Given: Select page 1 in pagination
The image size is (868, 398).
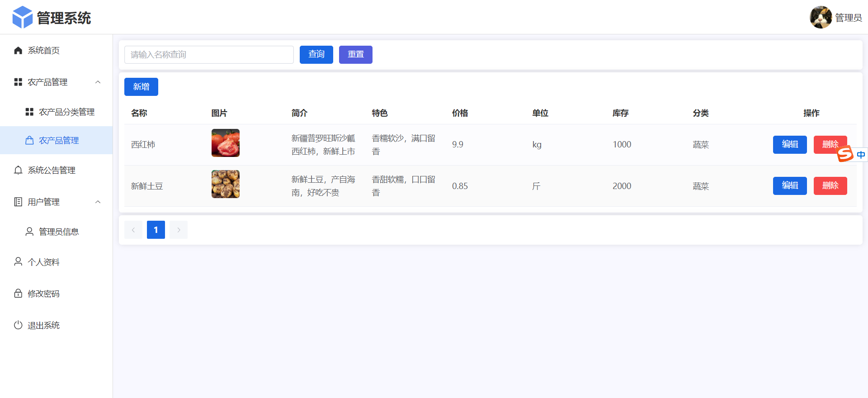Looking at the screenshot, I should tap(156, 230).
